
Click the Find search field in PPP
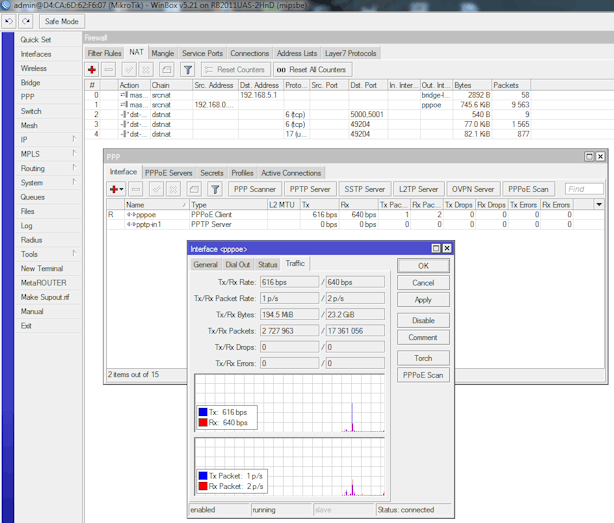[x=583, y=189]
